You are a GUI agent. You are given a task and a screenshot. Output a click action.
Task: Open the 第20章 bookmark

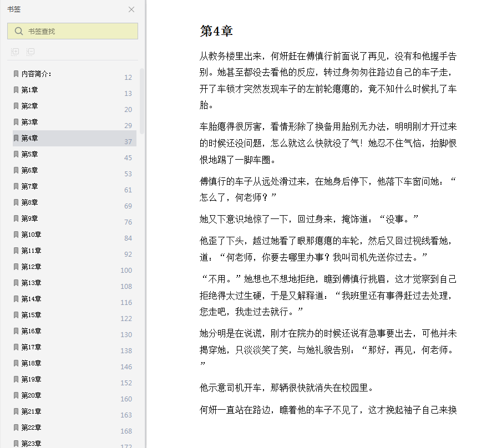pyautogui.click(x=74, y=396)
